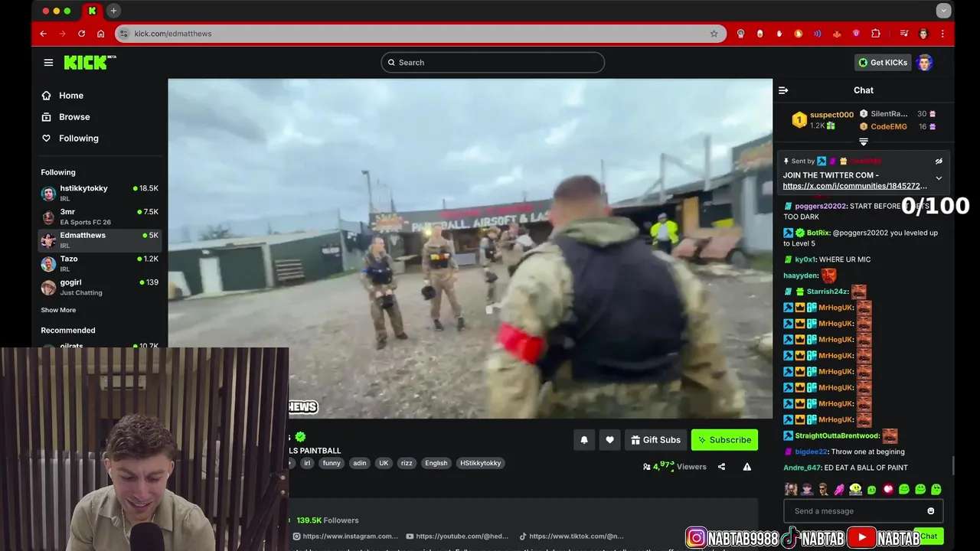Open the emoji picker smiley icon
The height and width of the screenshot is (551, 980).
931,511
